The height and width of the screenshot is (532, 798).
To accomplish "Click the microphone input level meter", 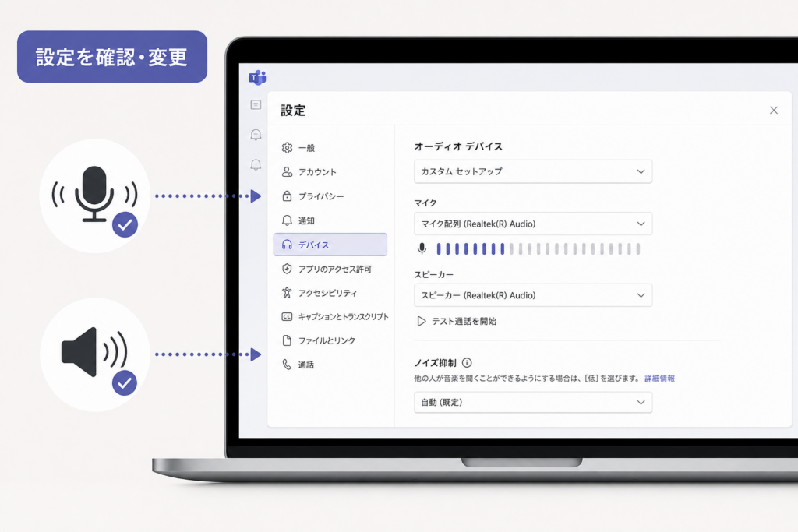I will pos(538,248).
